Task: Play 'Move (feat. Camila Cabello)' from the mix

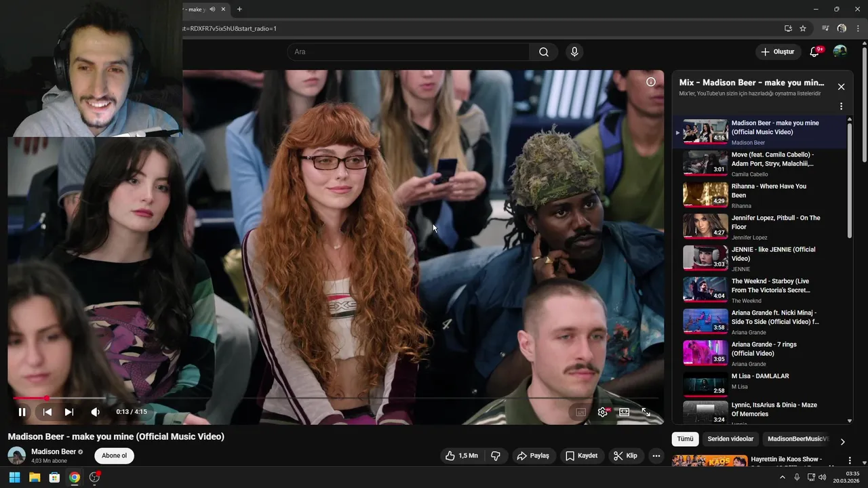Action: (761, 164)
